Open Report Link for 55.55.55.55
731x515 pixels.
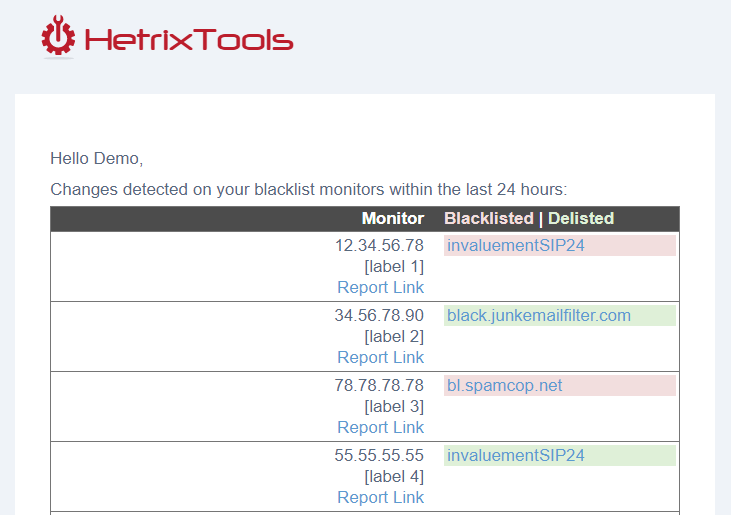click(380, 497)
